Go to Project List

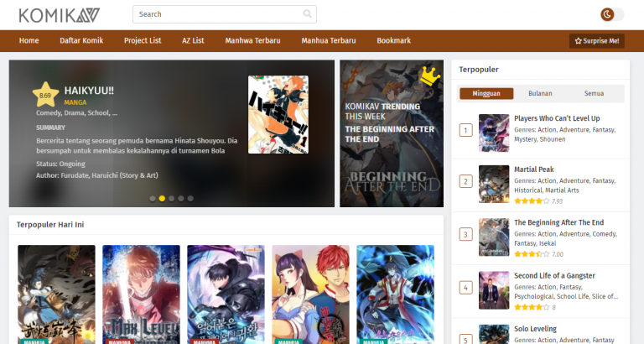(x=143, y=40)
